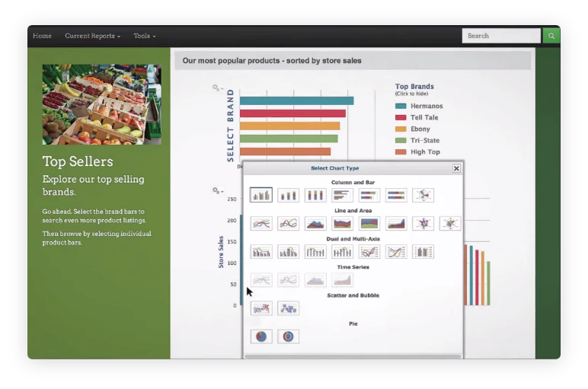The image size is (588, 389).
Task: Click into the Search field
Action: (501, 36)
